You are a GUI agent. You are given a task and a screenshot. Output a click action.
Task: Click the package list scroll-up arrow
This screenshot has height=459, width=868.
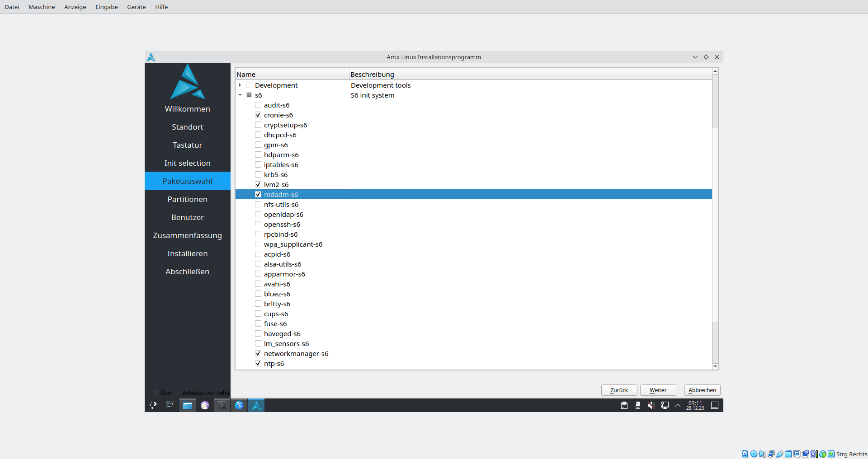point(715,71)
